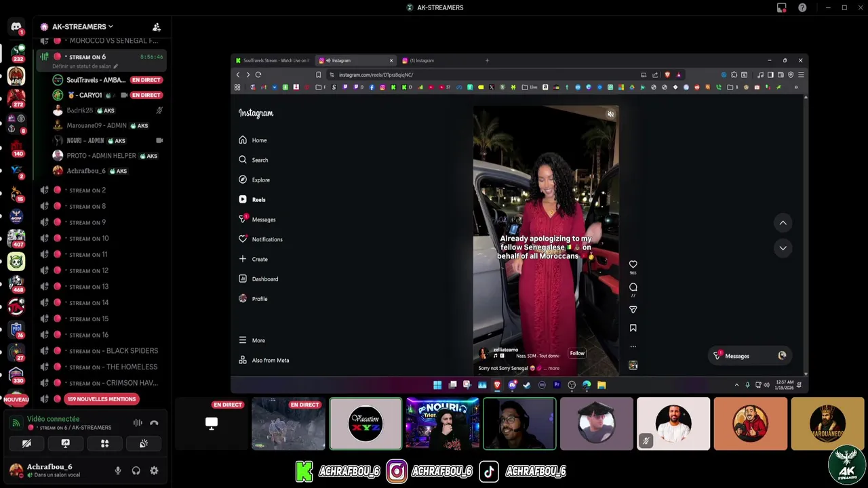Open the reel comments
868x488 pixels.
(633, 287)
